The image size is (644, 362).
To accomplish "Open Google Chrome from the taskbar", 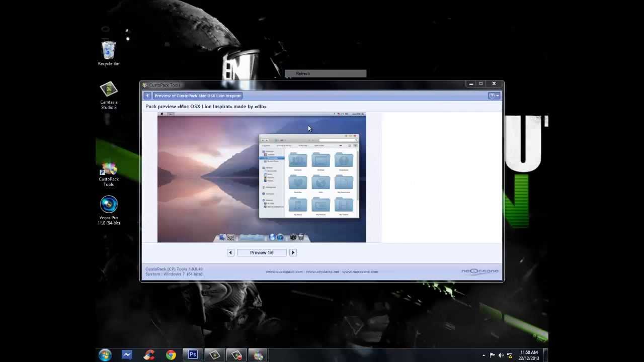I will [x=171, y=355].
